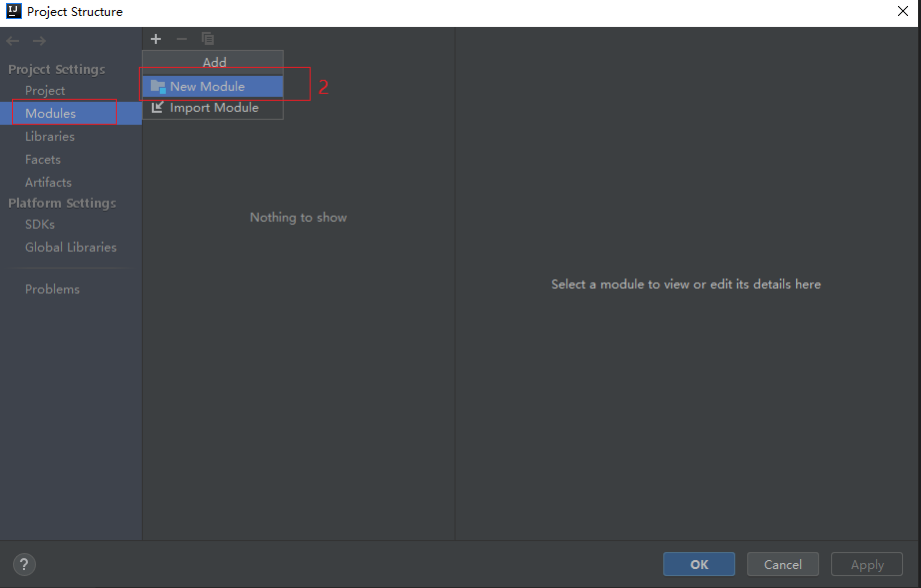Screen dimensions: 921x588
Task: Click the back navigation arrow
Action: (x=13, y=41)
